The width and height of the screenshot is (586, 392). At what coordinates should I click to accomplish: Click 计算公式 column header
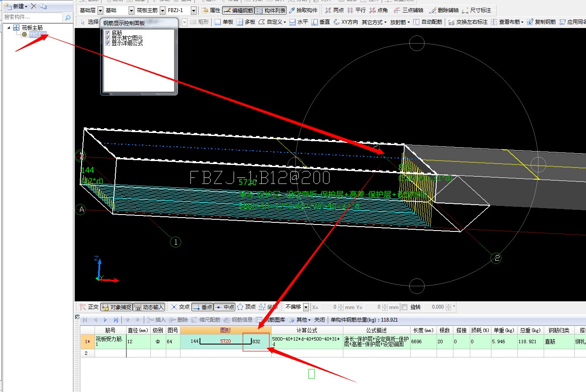click(307, 330)
